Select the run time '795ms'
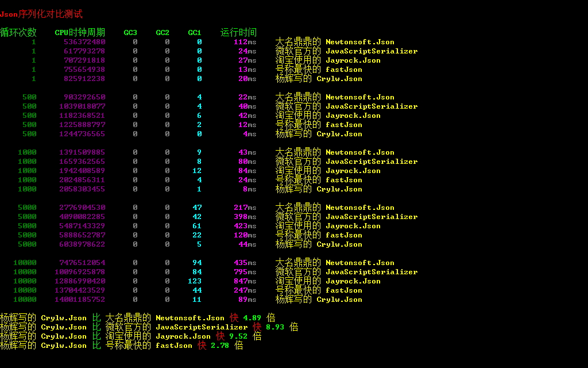The image size is (588, 368). 245,272
